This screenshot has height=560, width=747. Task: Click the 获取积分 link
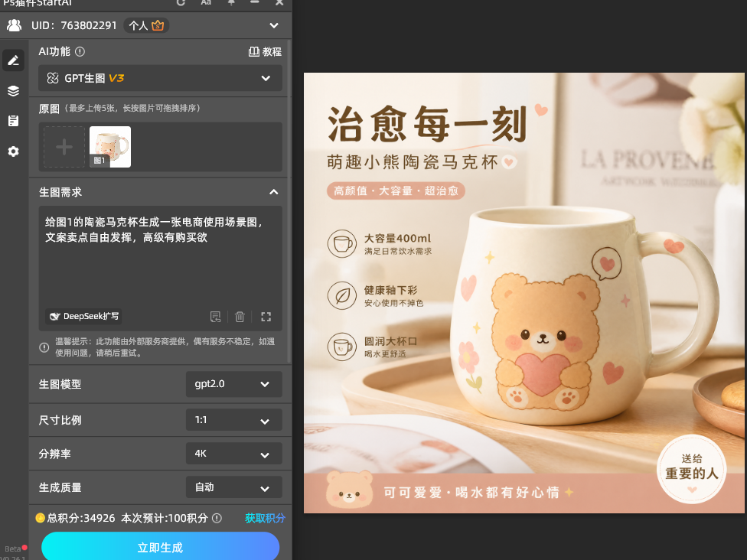tap(265, 518)
